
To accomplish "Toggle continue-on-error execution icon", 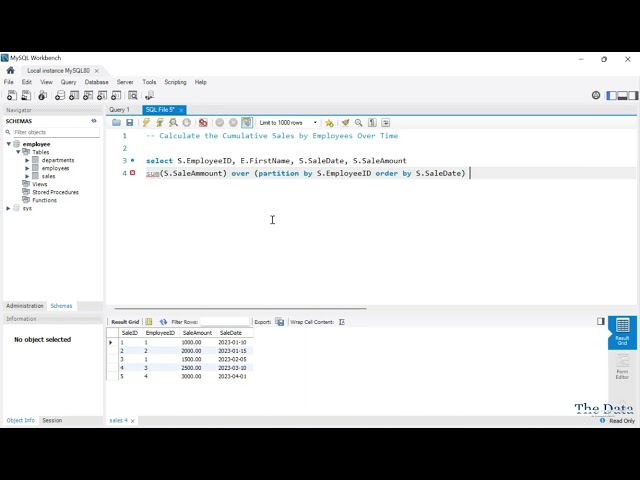I will (x=203, y=122).
